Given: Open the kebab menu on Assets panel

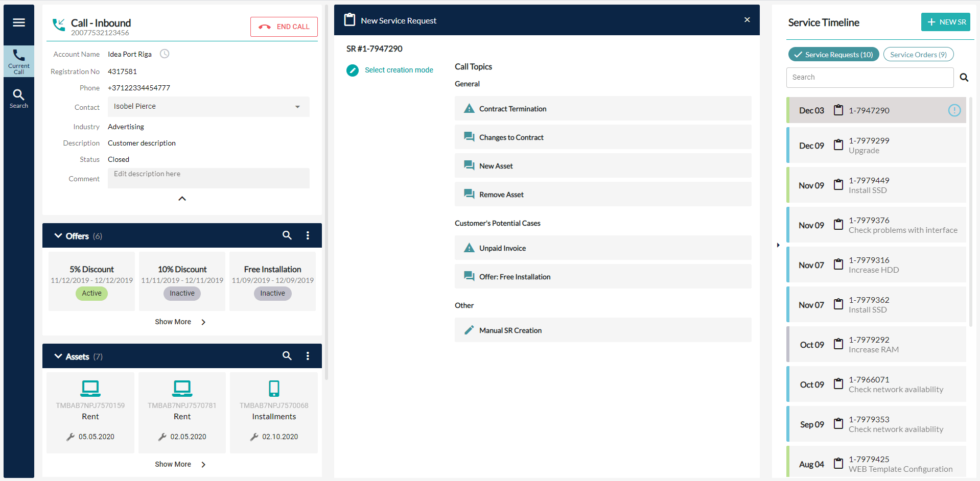Looking at the screenshot, I should [x=308, y=356].
